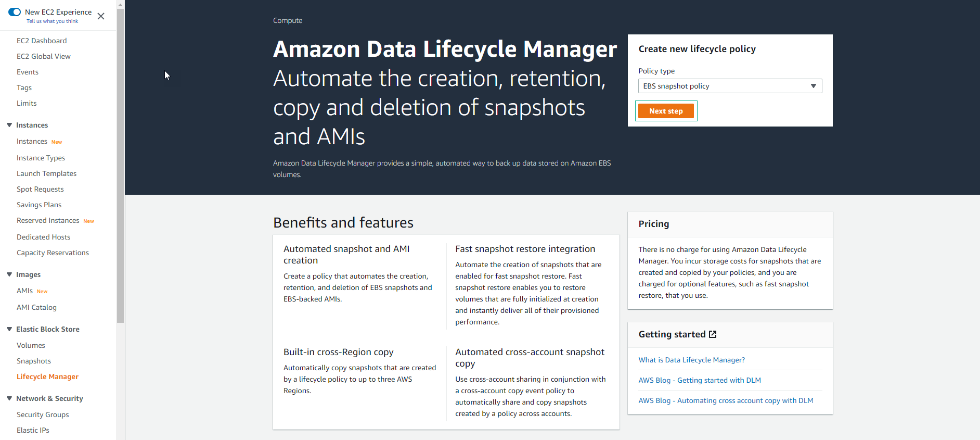Collapse the Elastic Block Store section
The image size is (980, 440).
(x=9, y=329)
